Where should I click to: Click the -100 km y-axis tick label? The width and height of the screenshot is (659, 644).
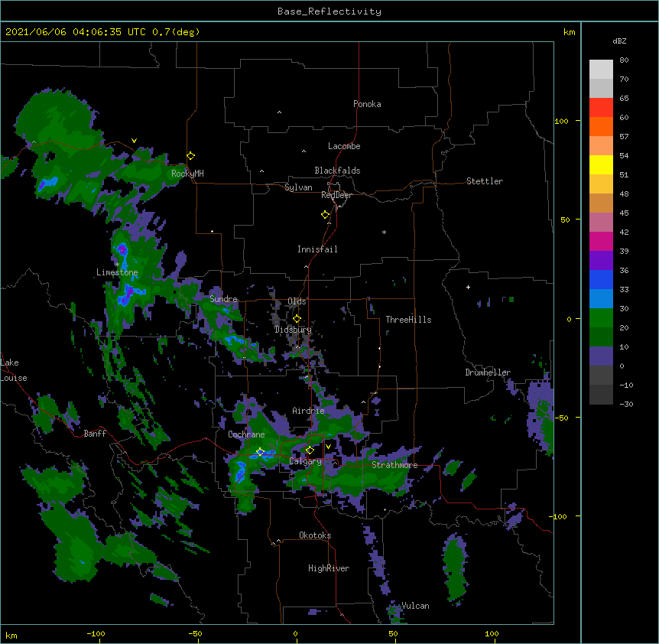559,516
